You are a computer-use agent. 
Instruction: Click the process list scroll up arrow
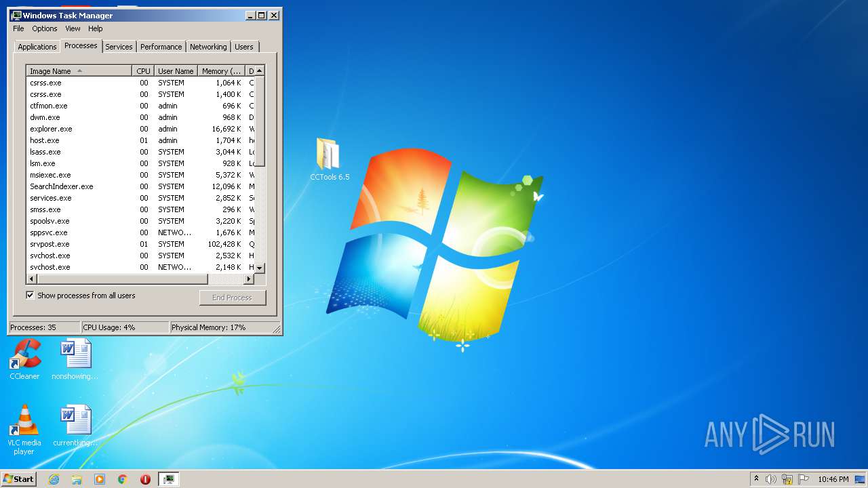click(260, 70)
